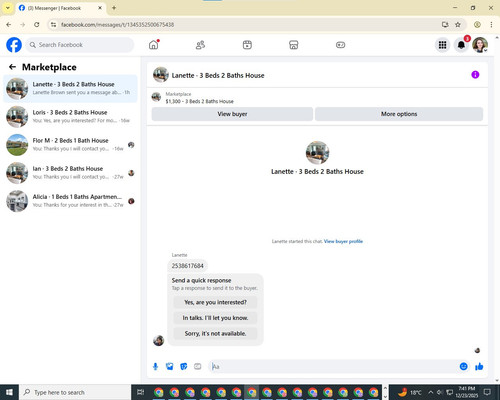Open the tab search dropdown arrow
Screen dimensions: 500x400
point(7,8)
